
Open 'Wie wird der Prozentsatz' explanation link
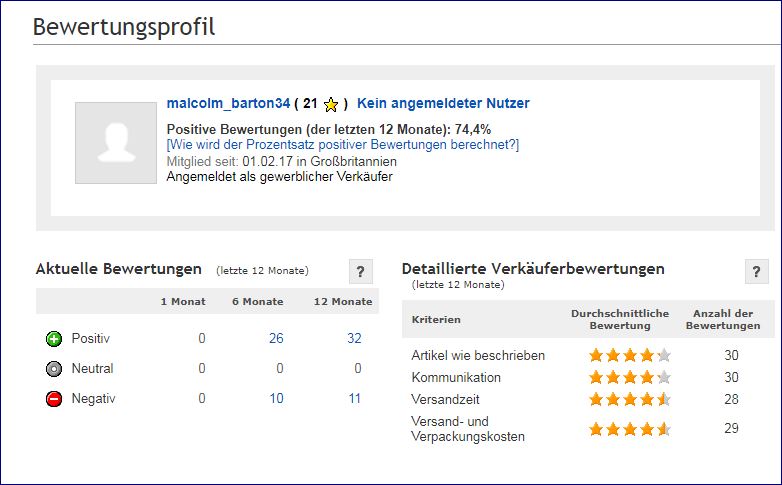point(343,145)
